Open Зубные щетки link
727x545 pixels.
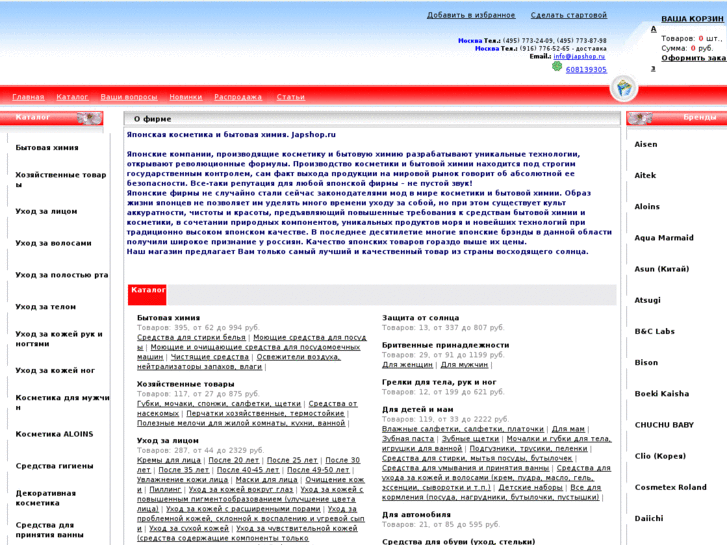pos(470,439)
